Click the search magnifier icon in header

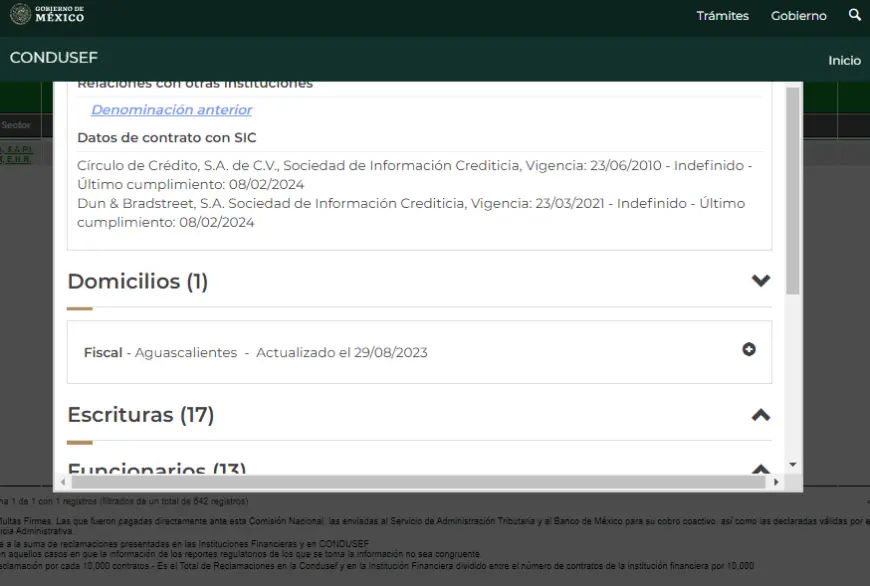854,15
